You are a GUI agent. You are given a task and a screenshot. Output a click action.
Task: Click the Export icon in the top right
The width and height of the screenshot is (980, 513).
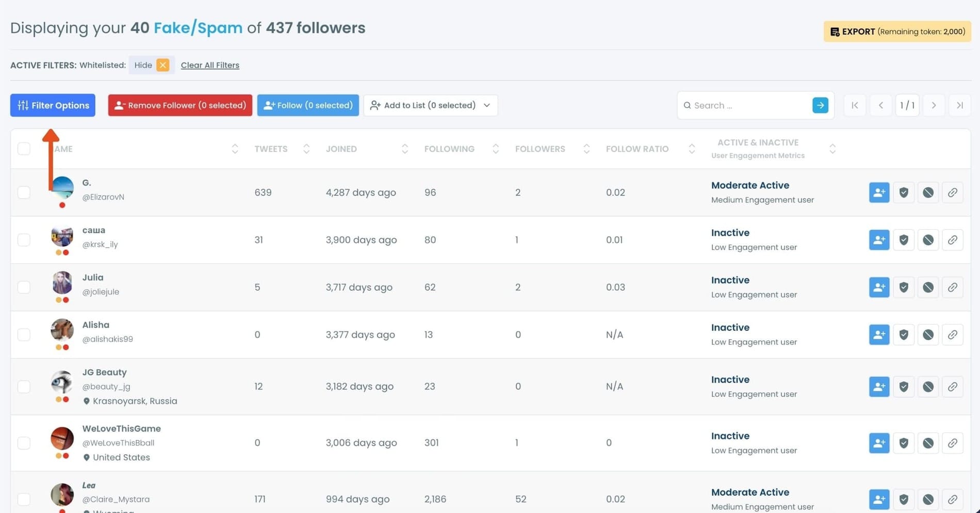coord(834,31)
